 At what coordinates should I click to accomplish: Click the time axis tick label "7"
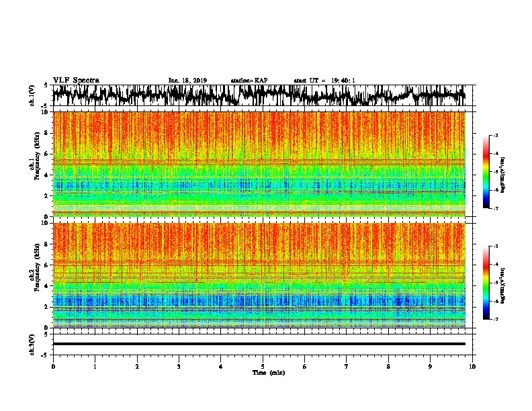[x=347, y=367]
